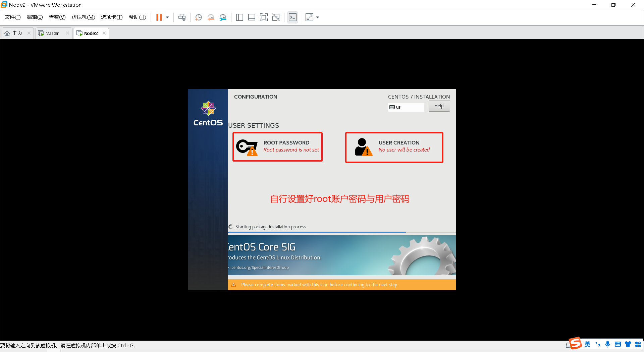Image resolution: width=644 pixels, height=352 pixels.
Task: Click the 'No user will be created' text
Action: [404, 150]
